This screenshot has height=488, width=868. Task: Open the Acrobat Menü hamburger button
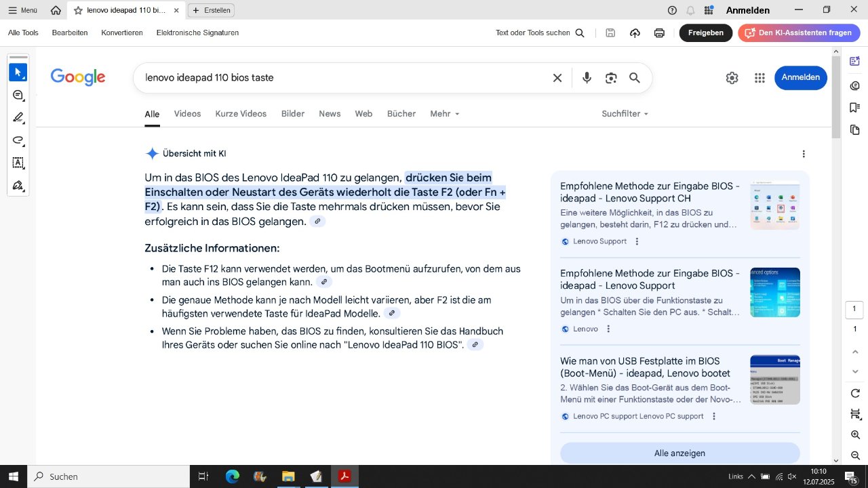(x=22, y=10)
